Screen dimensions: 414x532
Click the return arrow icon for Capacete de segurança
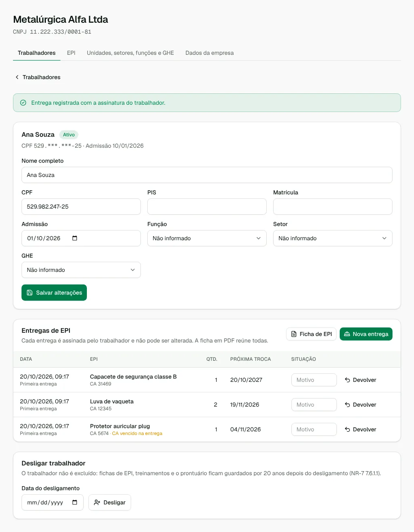click(x=347, y=380)
